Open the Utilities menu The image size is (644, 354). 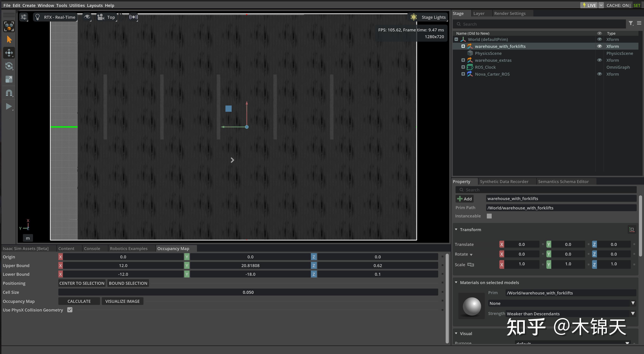[77, 5]
